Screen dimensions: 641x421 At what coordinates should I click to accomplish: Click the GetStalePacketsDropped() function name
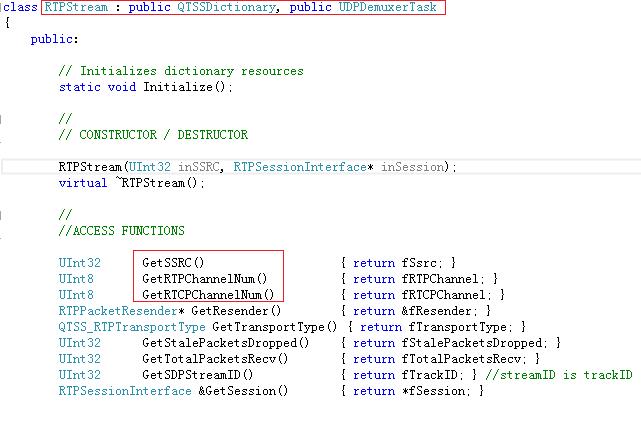pos(226,343)
